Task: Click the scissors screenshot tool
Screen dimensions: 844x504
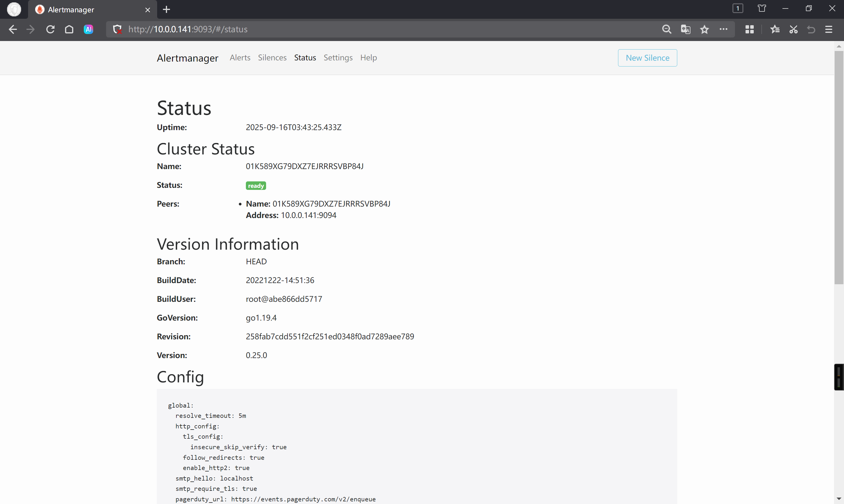Action: 793,30
